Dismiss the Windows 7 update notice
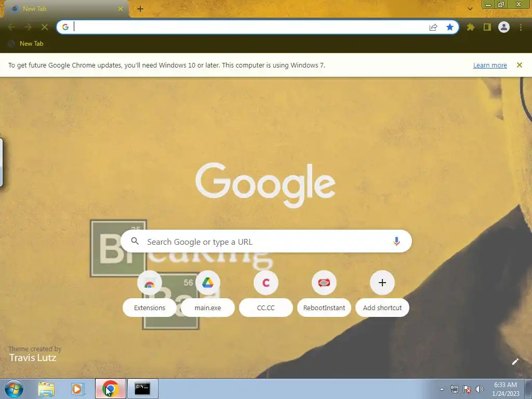532x399 pixels. [520, 65]
